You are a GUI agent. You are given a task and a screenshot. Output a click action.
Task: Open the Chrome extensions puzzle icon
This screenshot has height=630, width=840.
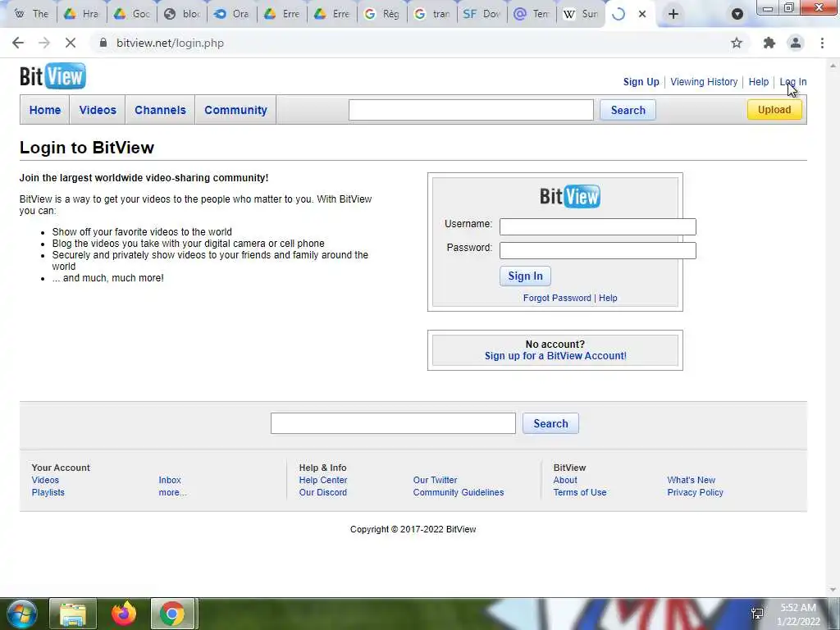[769, 43]
